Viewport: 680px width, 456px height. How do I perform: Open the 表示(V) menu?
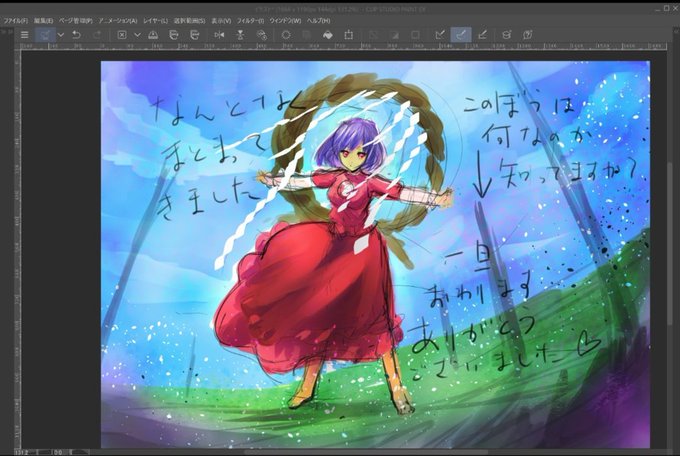click(221, 20)
